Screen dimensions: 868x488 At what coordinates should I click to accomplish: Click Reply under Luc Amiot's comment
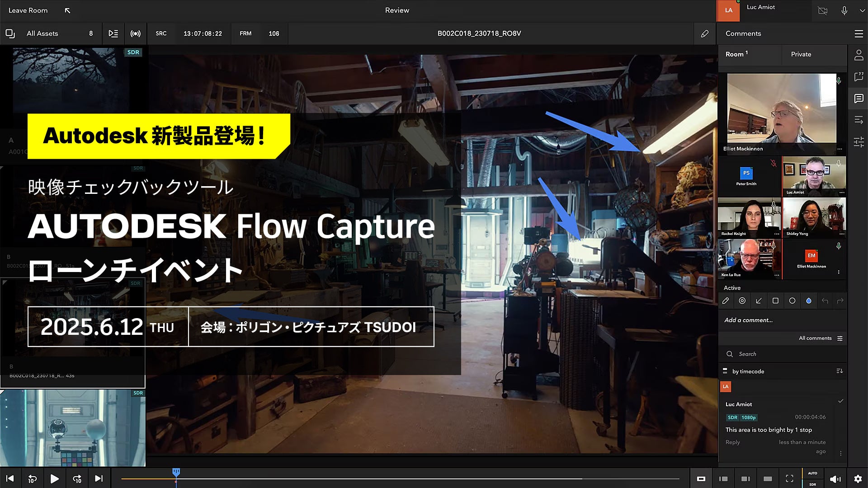click(x=732, y=442)
